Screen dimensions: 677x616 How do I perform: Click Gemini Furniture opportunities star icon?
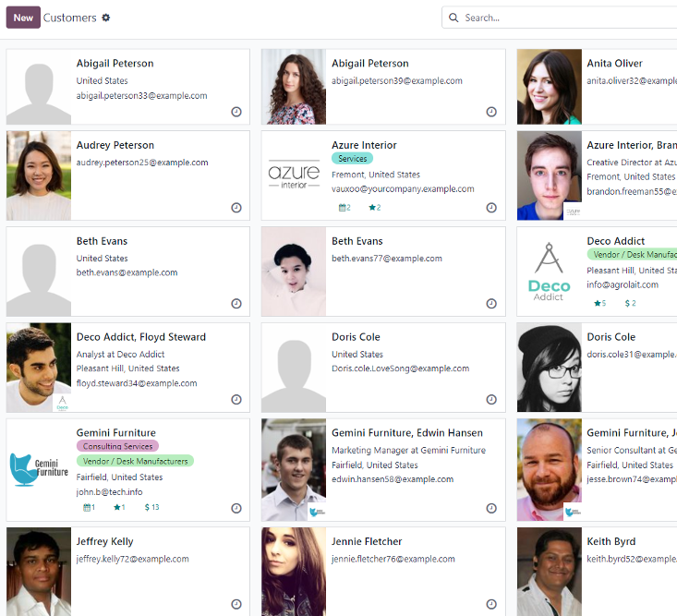(x=119, y=507)
